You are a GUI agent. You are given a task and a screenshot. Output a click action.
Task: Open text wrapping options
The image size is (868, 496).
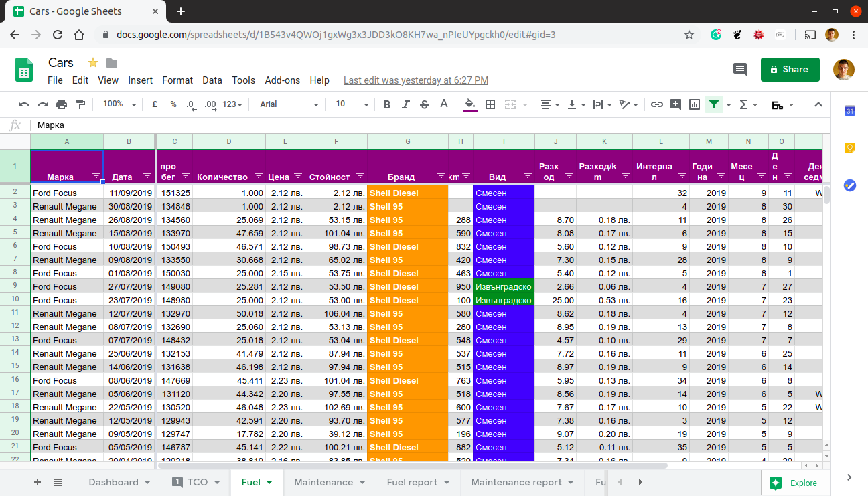[601, 104]
